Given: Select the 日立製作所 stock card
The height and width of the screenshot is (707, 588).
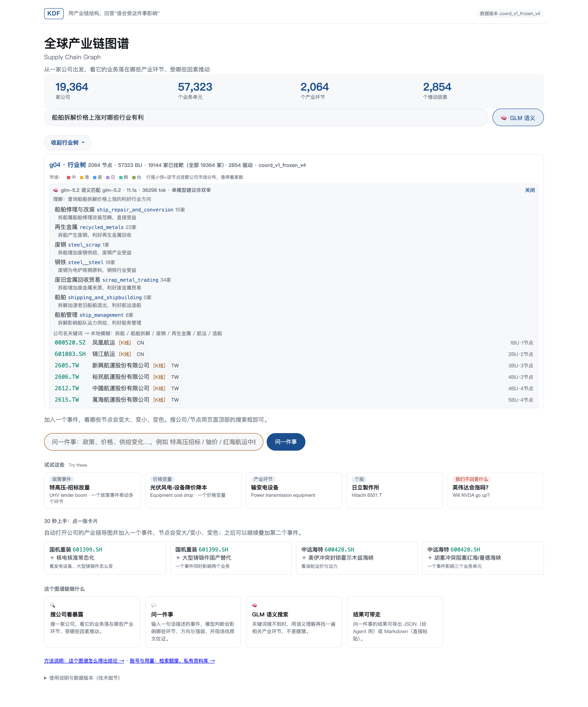Looking at the screenshot, I should [394, 490].
